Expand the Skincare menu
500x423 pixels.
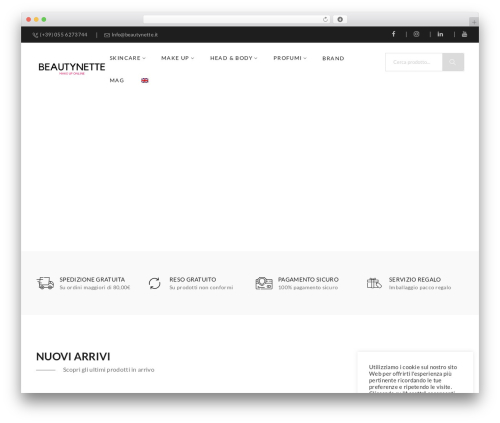click(127, 58)
